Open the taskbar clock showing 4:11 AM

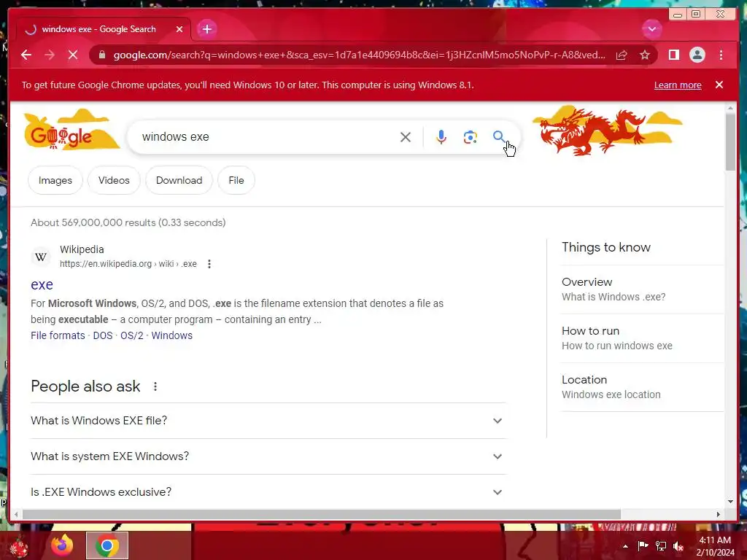tap(715, 546)
